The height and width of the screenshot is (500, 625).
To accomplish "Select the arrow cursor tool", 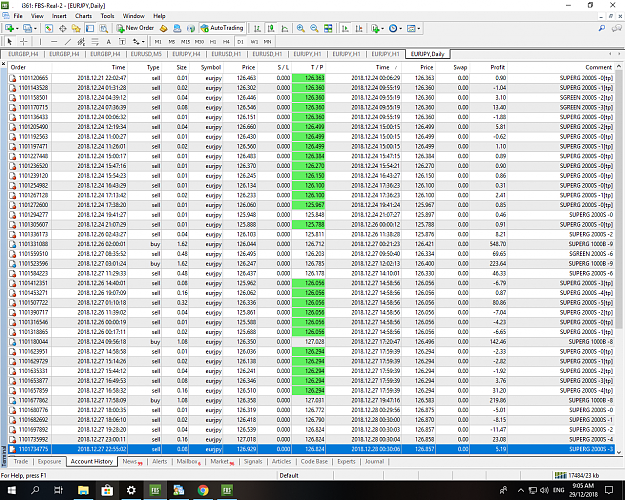I will (x=10, y=41).
